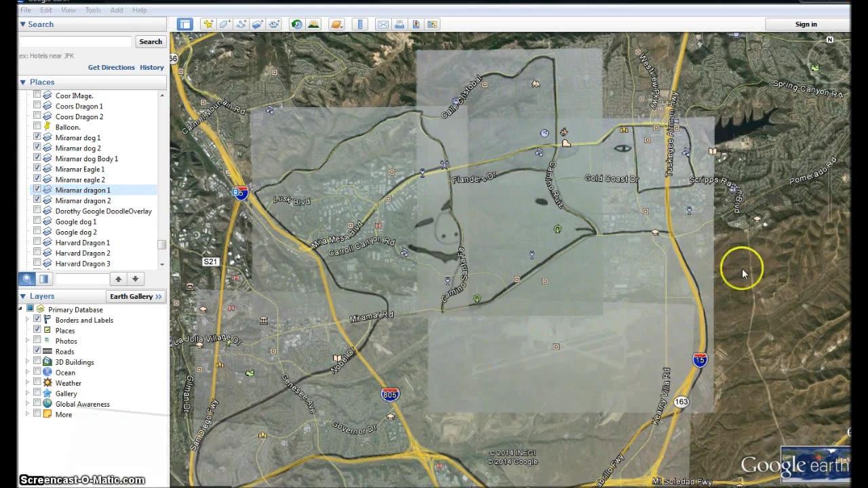Select the Add Path tool
This screenshot has width=868, height=488.
click(241, 24)
